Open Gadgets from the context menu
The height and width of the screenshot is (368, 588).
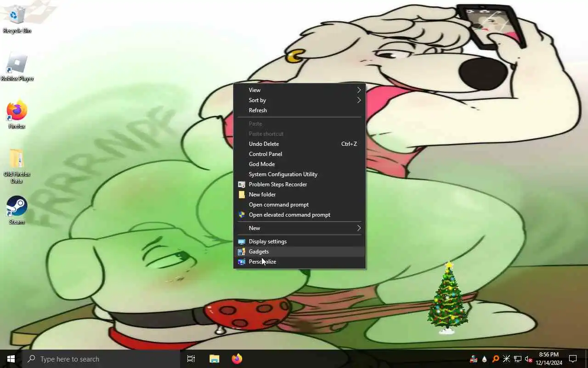click(x=300, y=252)
